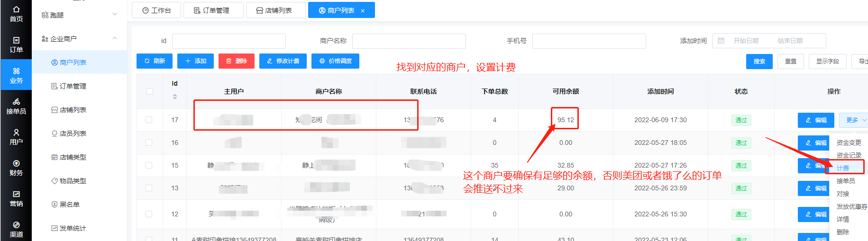Check the row checkbox for id 17
868x241 pixels.
click(149, 120)
